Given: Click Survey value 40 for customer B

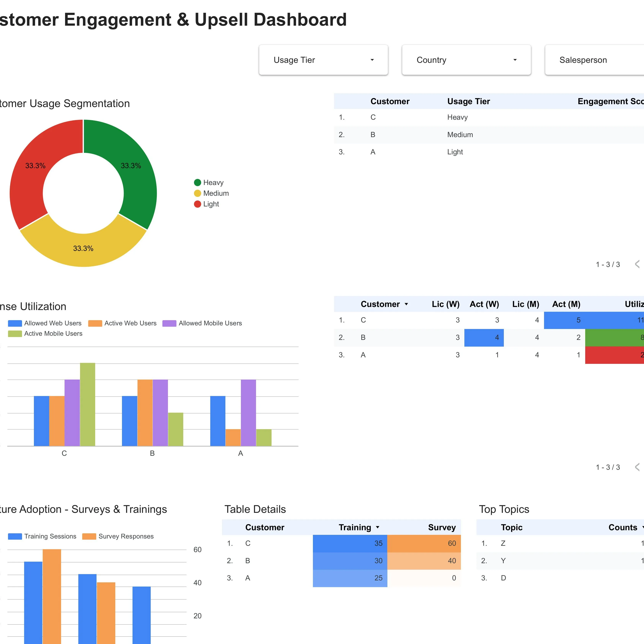Looking at the screenshot, I should (x=424, y=561).
